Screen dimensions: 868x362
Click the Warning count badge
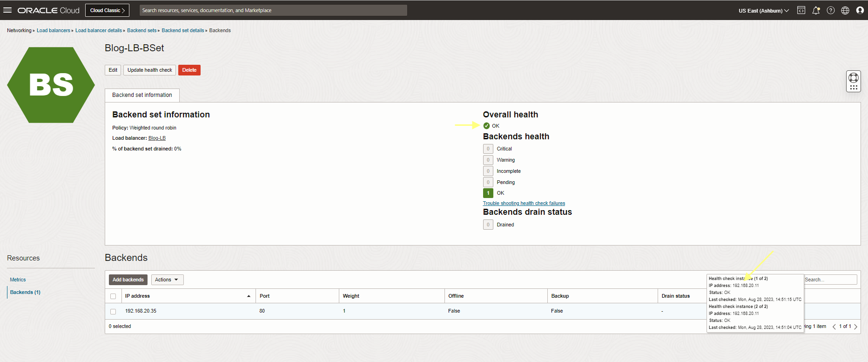point(488,160)
